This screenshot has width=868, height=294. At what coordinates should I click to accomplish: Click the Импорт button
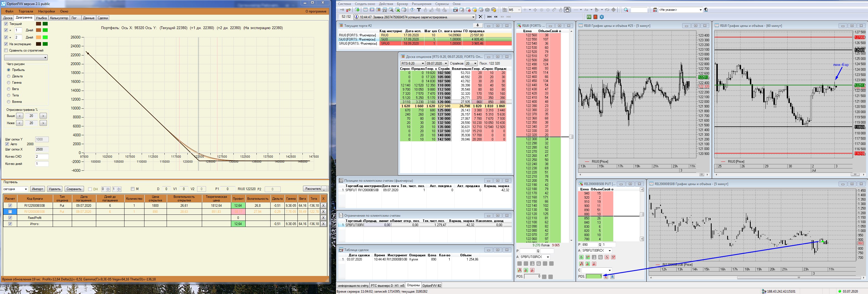pos(37,189)
